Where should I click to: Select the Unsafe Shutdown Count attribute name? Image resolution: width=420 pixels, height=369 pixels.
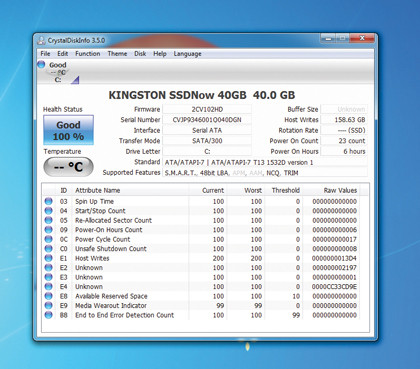pos(111,249)
